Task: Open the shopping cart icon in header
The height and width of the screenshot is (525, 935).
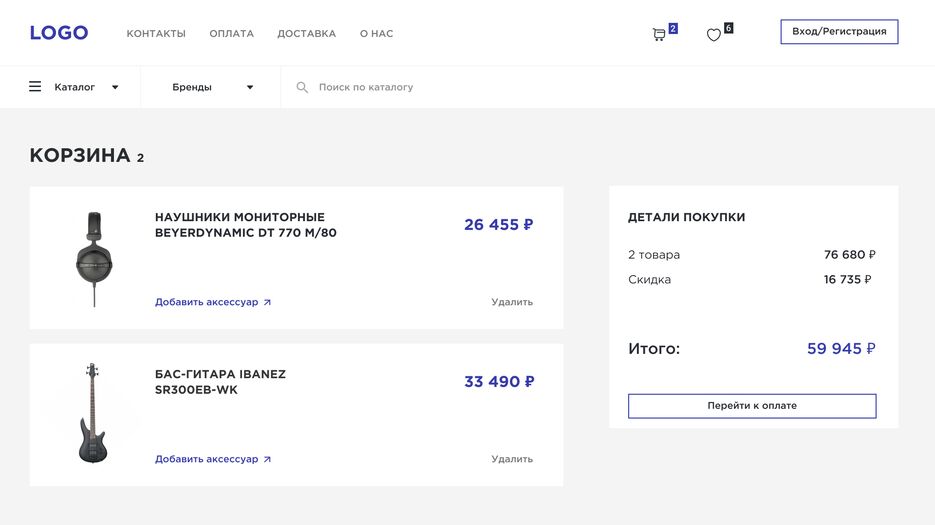Action: (x=659, y=35)
